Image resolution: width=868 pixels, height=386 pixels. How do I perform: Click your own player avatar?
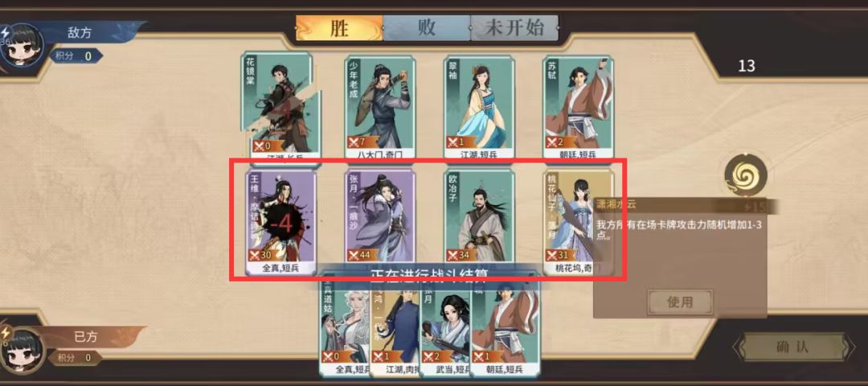click(x=25, y=350)
